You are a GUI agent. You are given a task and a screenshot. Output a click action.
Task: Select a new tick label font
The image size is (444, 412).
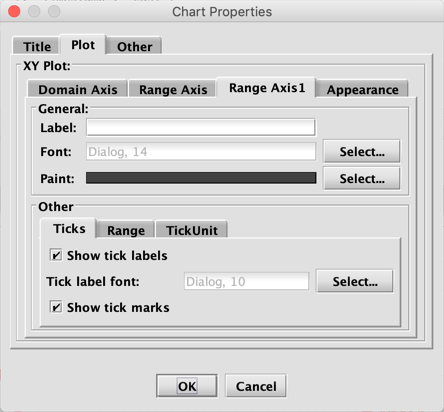click(x=355, y=281)
